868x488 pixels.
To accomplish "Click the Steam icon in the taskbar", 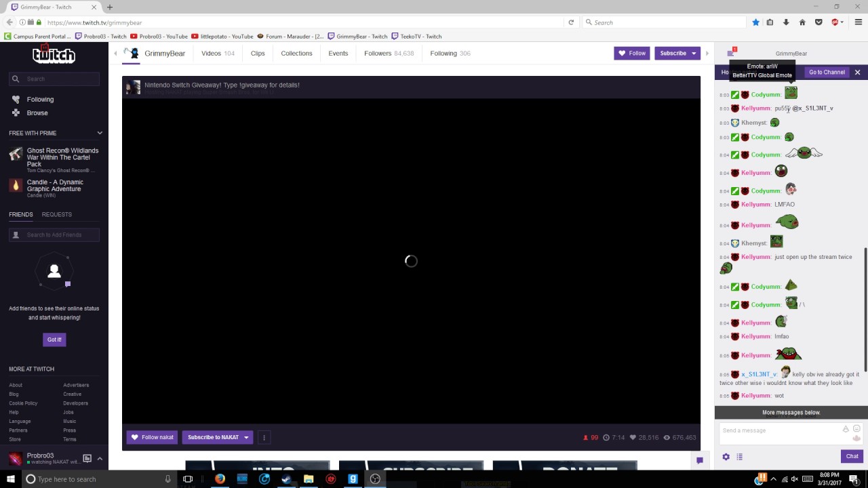I will click(286, 479).
